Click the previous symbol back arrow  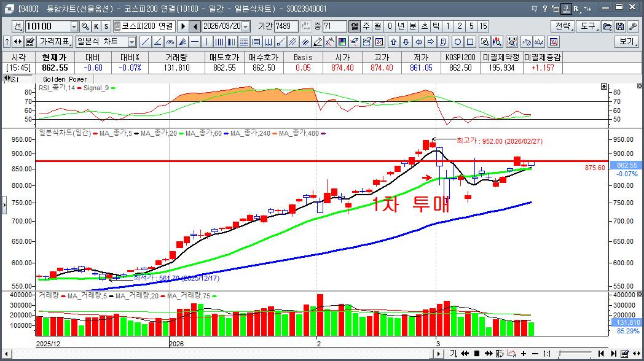point(195,26)
